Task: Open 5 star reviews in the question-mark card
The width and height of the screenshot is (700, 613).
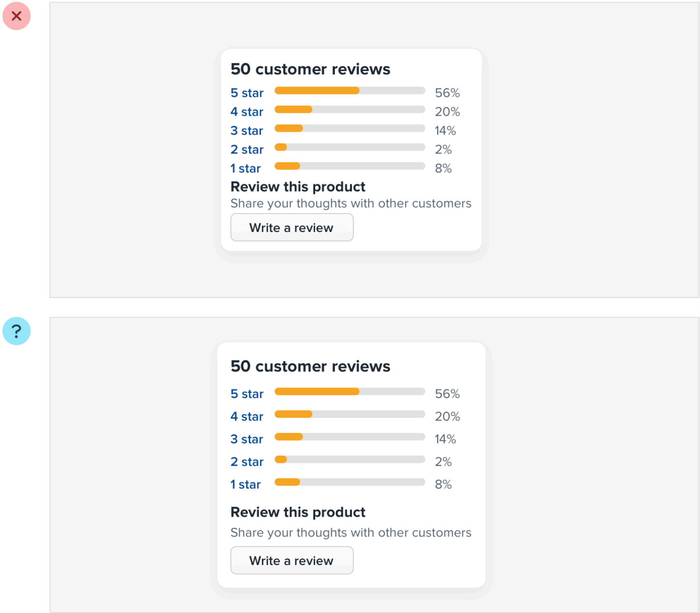Action: 247,394
